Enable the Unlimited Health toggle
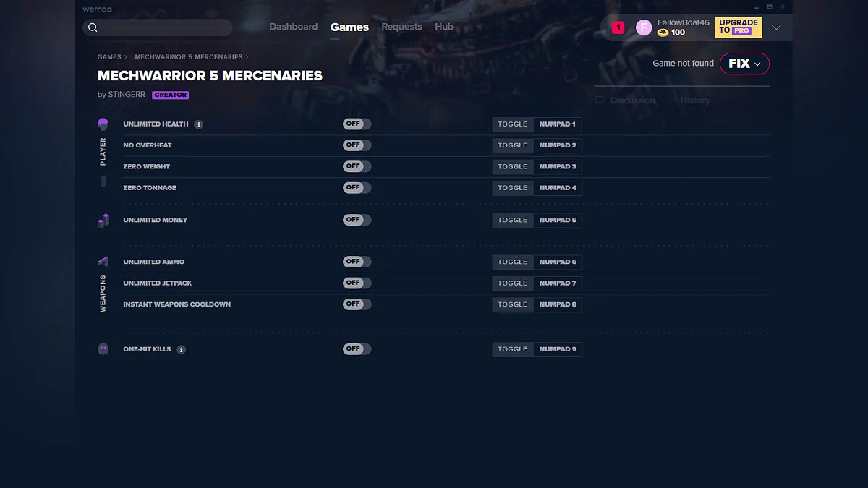 357,124
